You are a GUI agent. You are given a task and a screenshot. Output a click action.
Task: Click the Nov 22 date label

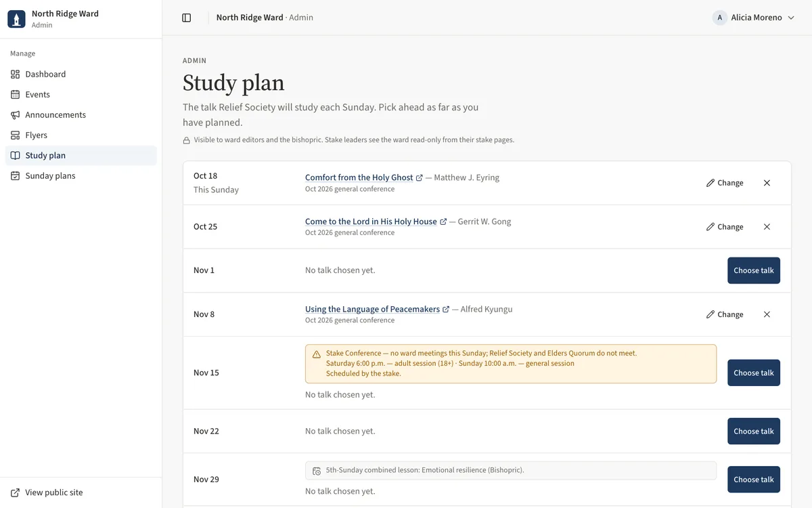(206, 431)
